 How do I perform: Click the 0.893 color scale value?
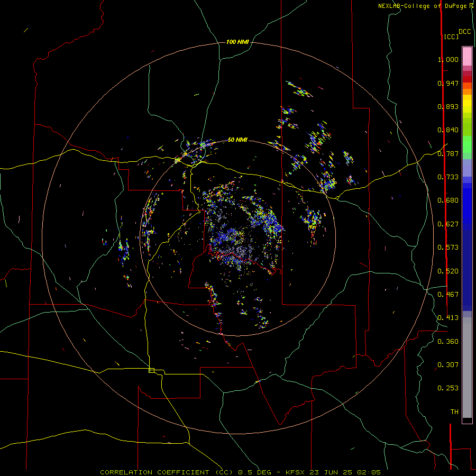448,106
